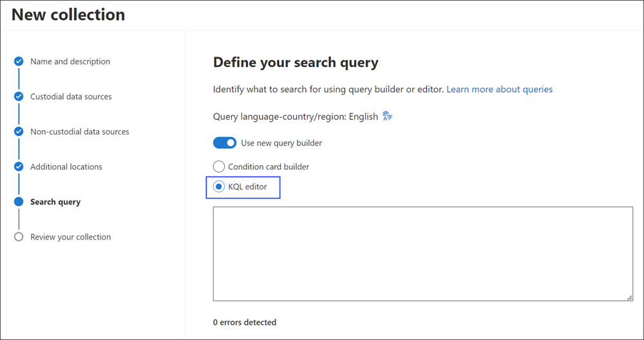
Task: Click the query language translate icon
Action: 387,117
